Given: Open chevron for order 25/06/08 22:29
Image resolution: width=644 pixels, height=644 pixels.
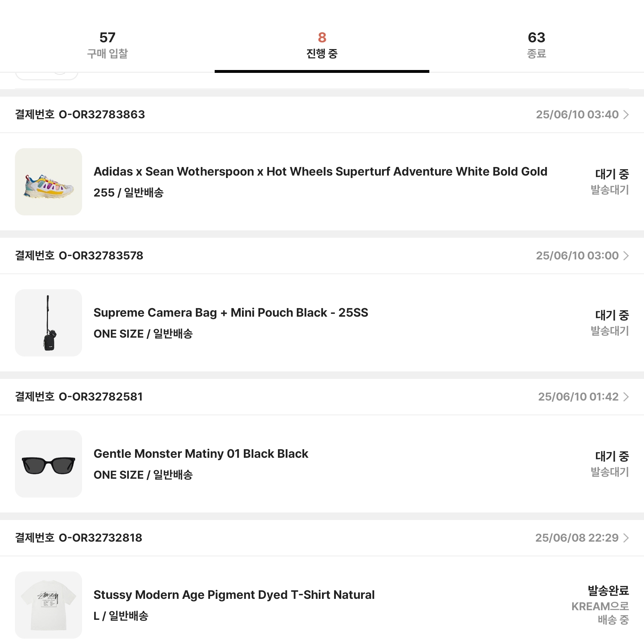Looking at the screenshot, I should (626, 538).
